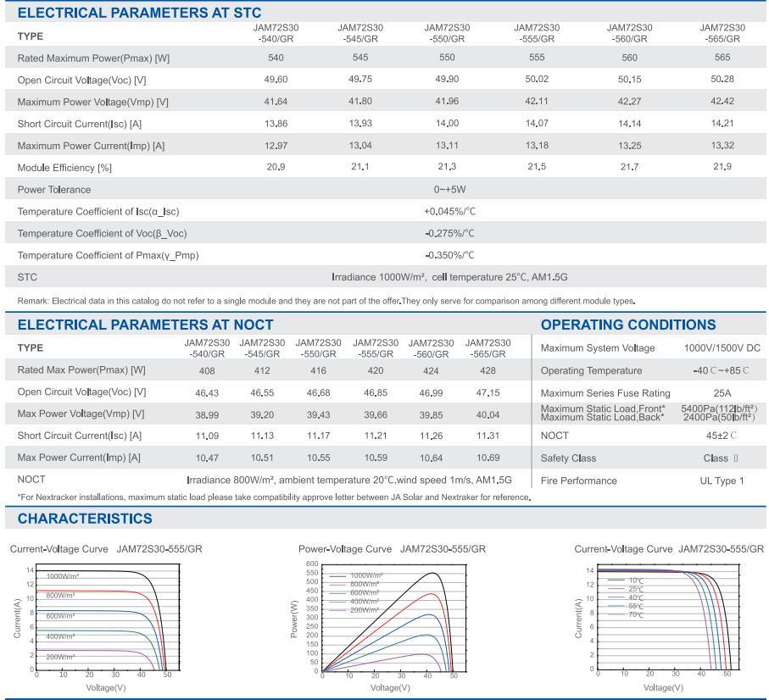Click the Power Tolerance 0~+5W value
The width and height of the screenshot is (769, 700).
point(449,189)
